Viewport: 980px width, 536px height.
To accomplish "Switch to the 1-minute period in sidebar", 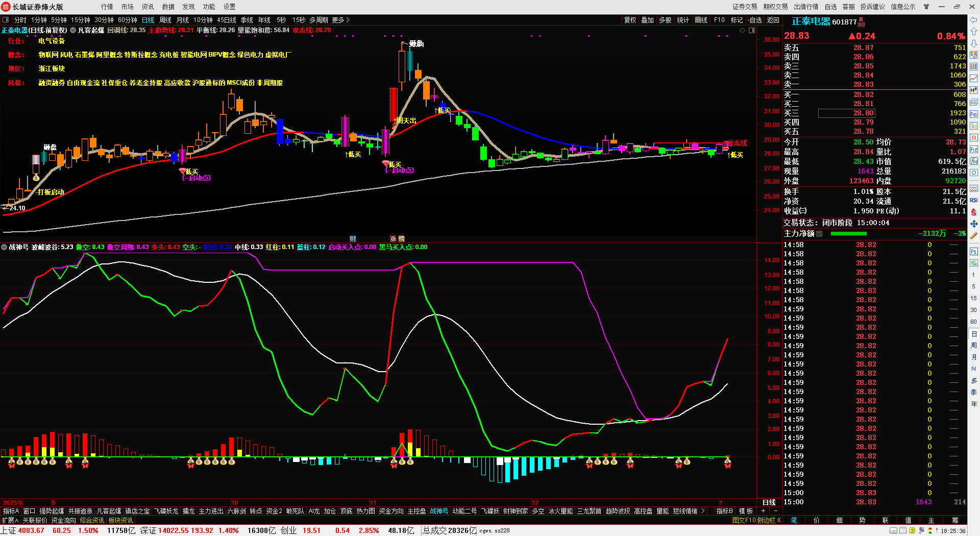I will pyautogui.click(x=973, y=275).
